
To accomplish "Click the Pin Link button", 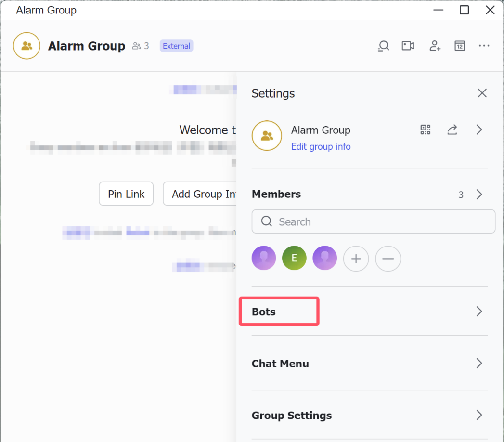I will (x=126, y=194).
